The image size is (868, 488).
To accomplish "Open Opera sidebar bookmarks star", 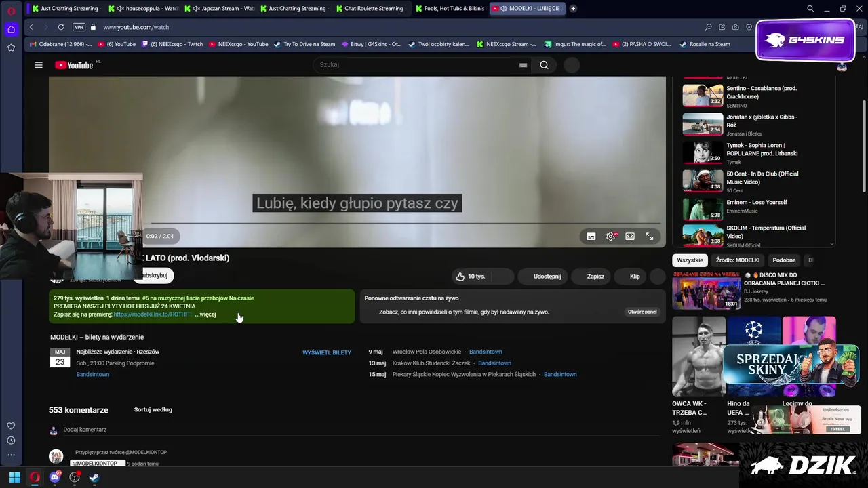I will 11,47.
